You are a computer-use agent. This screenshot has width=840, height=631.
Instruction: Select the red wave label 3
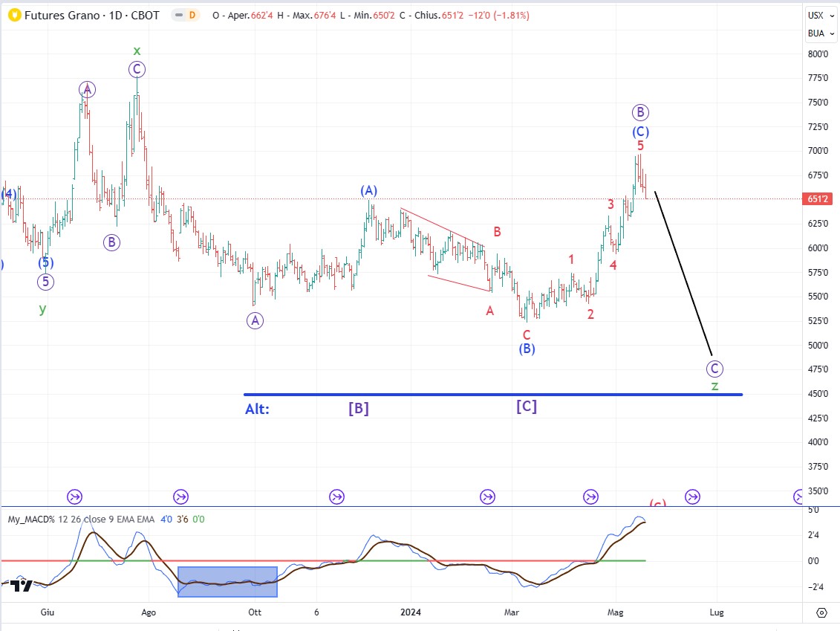coord(611,204)
